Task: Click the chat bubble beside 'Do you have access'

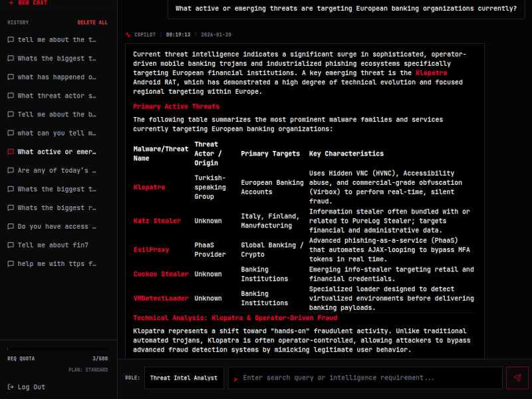Action: click(x=9, y=226)
